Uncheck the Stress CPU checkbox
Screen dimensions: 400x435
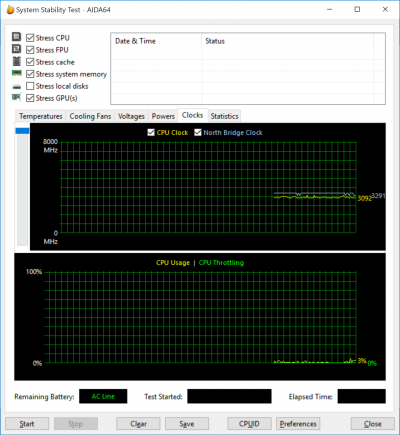point(30,38)
